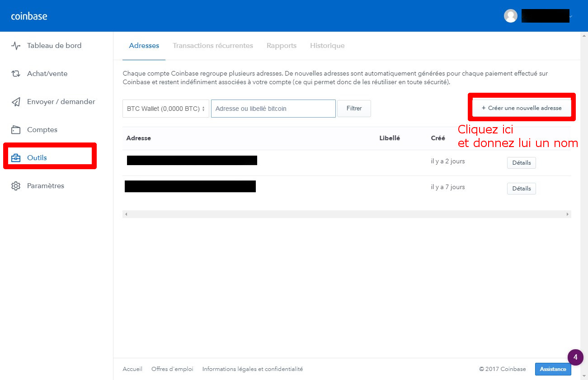
Task: Open the Rapports tab
Action: (x=282, y=46)
